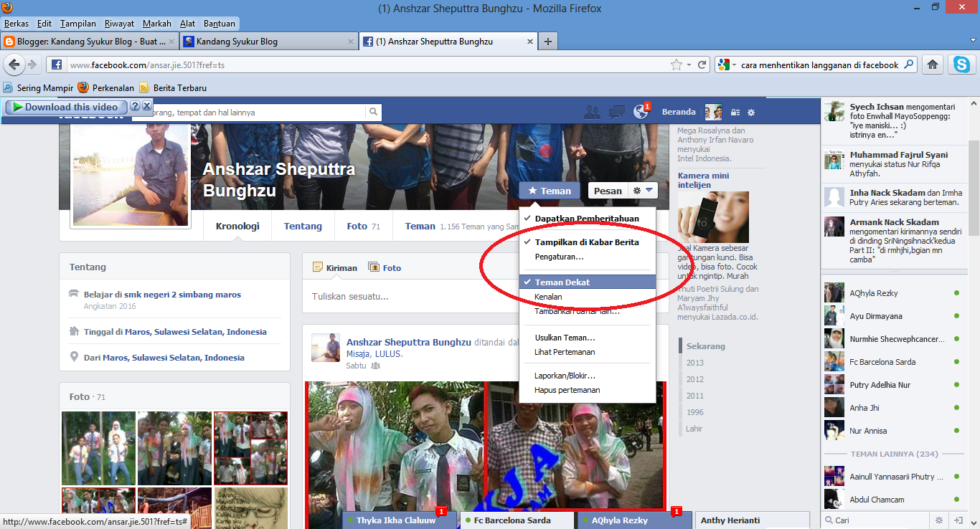This screenshot has height=529, width=980.
Task: Open Berita Terbaru feed bookmark
Action: (x=173, y=87)
